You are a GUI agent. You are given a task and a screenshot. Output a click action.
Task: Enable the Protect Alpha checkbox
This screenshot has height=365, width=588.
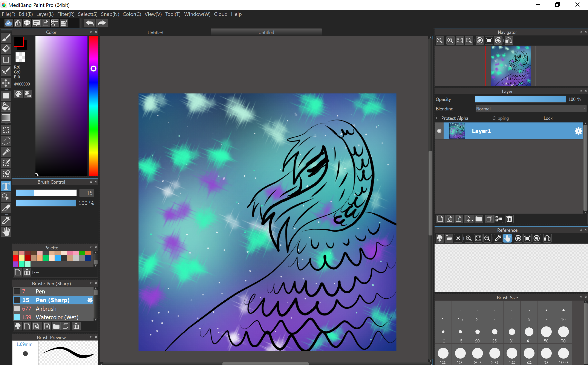pyautogui.click(x=438, y=118)
